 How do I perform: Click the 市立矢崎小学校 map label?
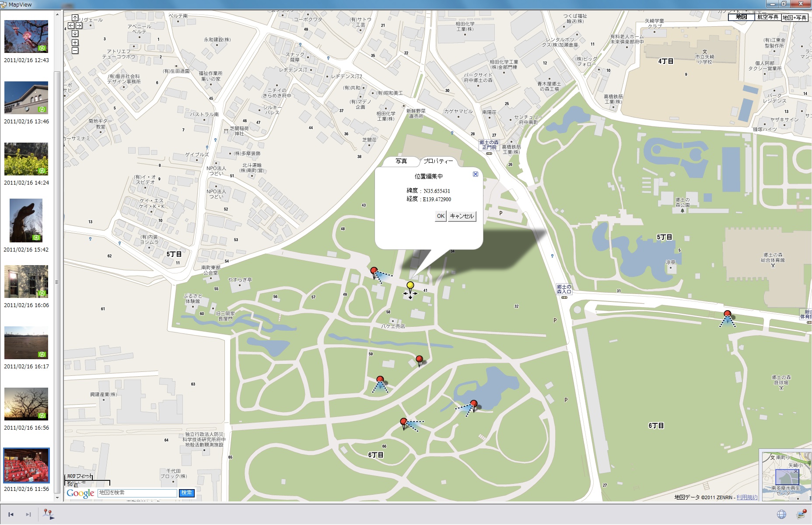(x=705, y=59)
